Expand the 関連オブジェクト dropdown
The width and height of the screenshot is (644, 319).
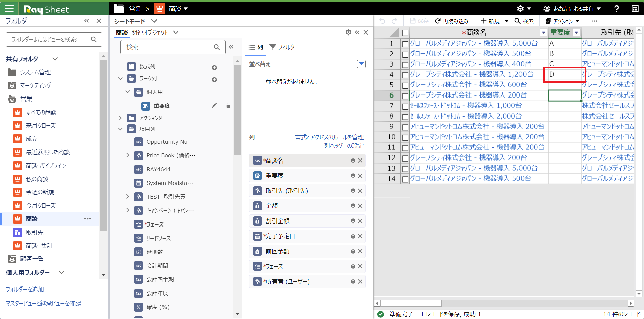tap(176, 33)
